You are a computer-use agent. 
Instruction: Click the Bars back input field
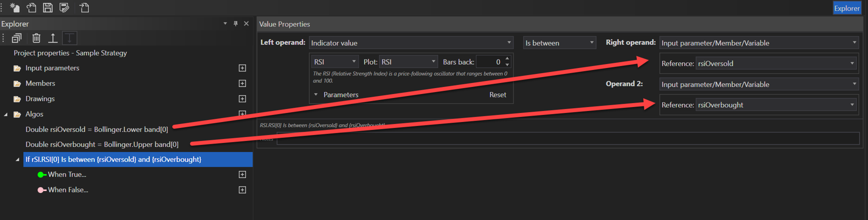coord(489,62)
